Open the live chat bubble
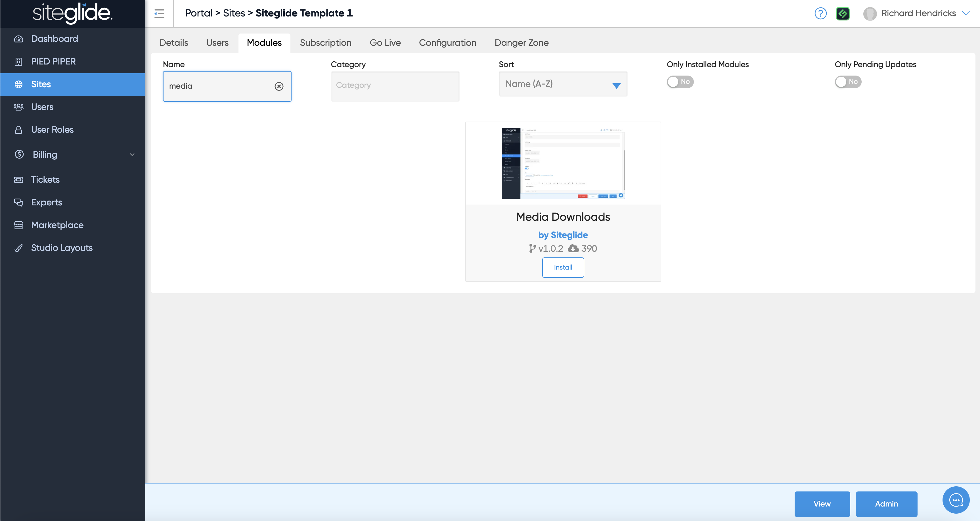 956,500
